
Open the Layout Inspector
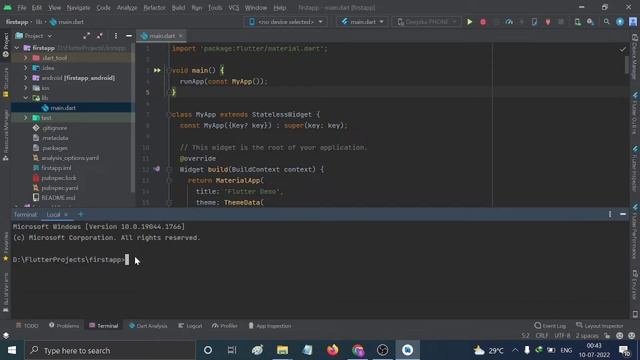[x=600, y=326]
